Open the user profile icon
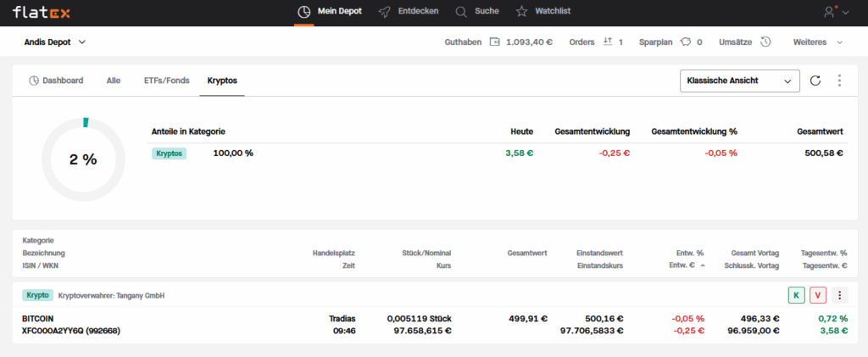 (x=830, y=12)
